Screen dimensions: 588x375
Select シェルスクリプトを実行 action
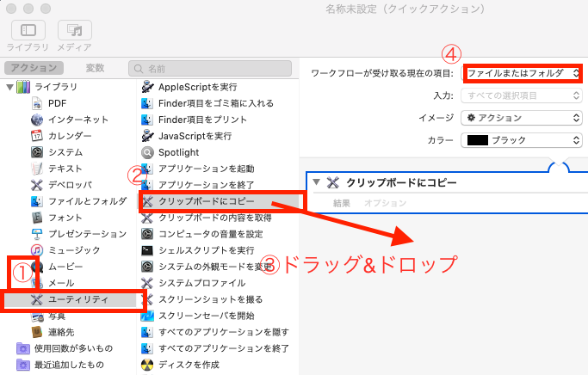[x=198, y=250]
